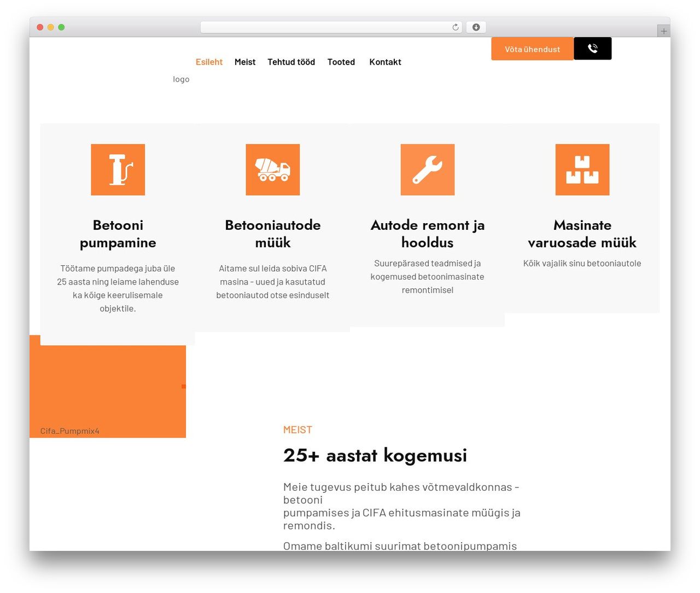This screenshot has width=700, height=593.
Task: Click the spare parts boxes icon
Action: pyautogui.click(x=582, y=170)
